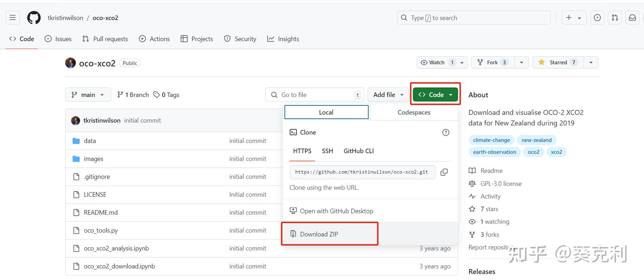Open the hamburger navigation menu
This screenshot has width=644, height=280.
[13, 18]
